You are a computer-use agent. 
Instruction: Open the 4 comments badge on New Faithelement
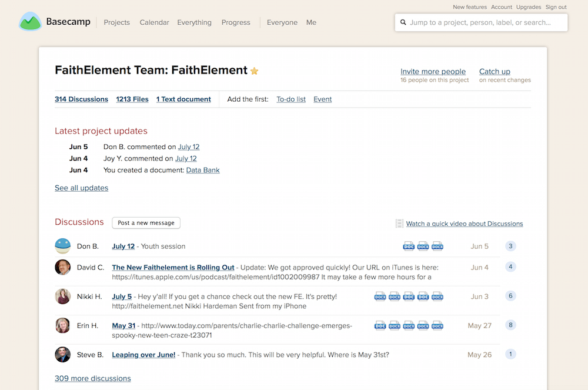point(510,266)
